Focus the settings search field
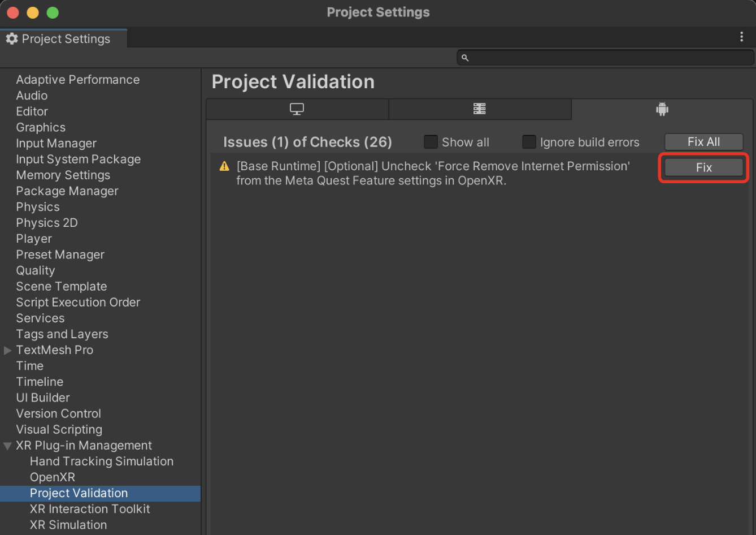Viewport: 756px width, 535px height. click(x=605, y=58)
